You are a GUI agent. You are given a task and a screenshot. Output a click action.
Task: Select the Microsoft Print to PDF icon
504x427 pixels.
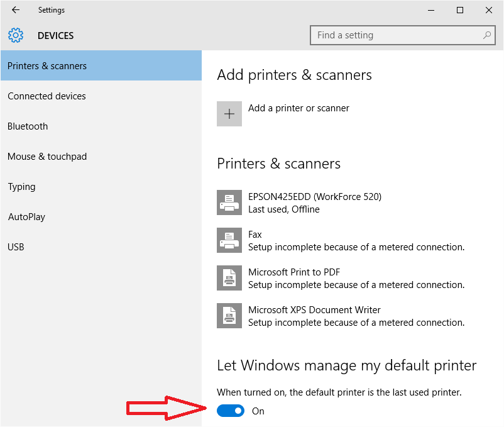pos(229,278)
